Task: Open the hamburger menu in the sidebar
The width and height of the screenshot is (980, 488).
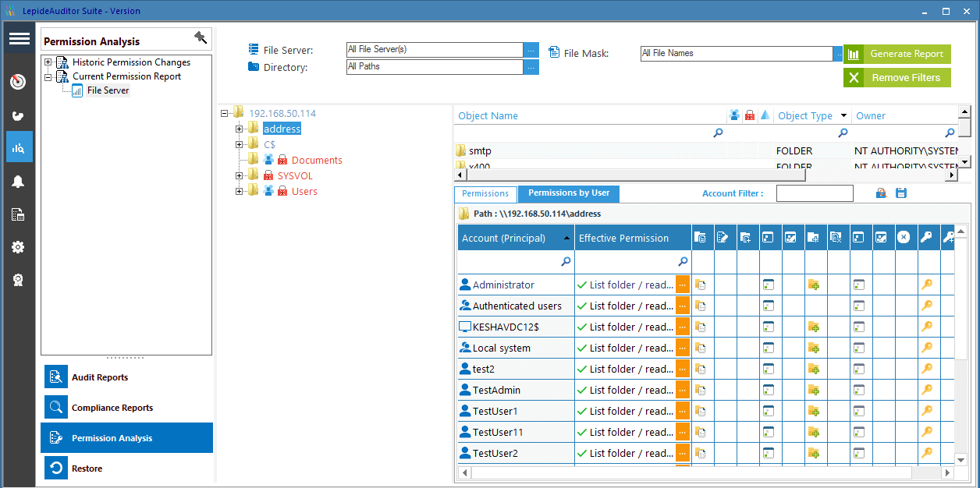Action: [20, 39]
